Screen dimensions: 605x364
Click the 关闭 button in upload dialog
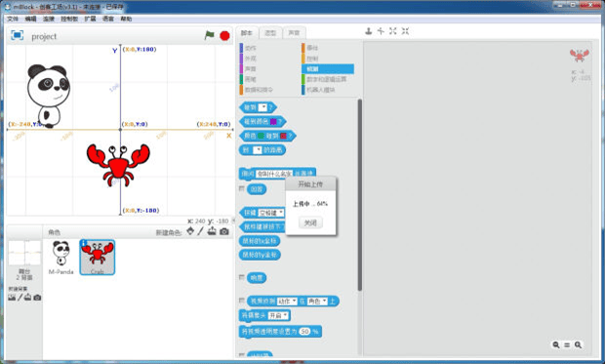coord(310,222)
